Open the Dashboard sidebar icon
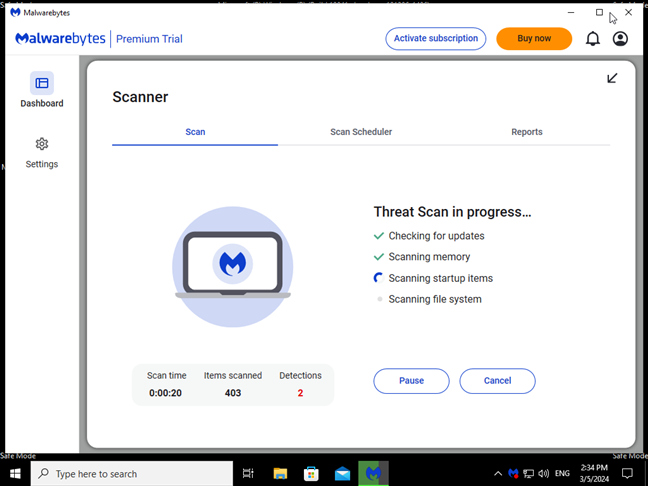648x486 pixels. click(x=42, y=83)
